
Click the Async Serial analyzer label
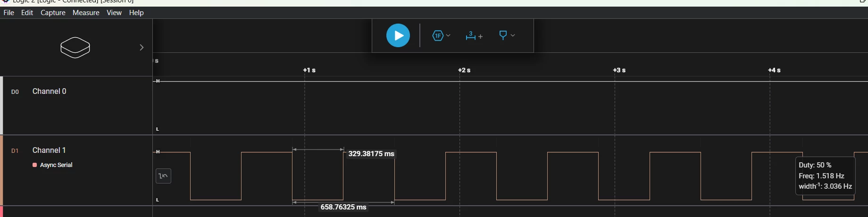pos(56,165)
